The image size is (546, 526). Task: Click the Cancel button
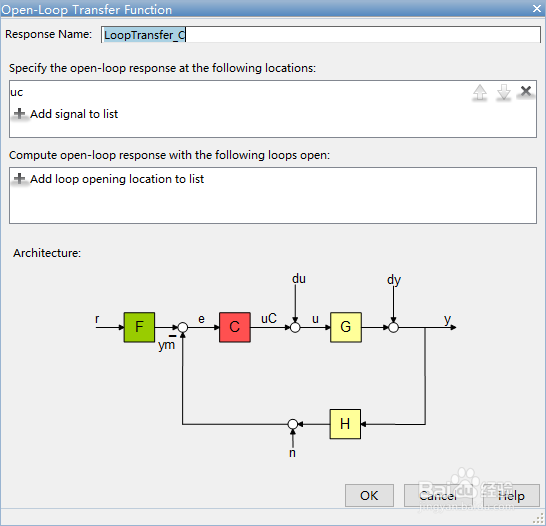tap(438, 495)
